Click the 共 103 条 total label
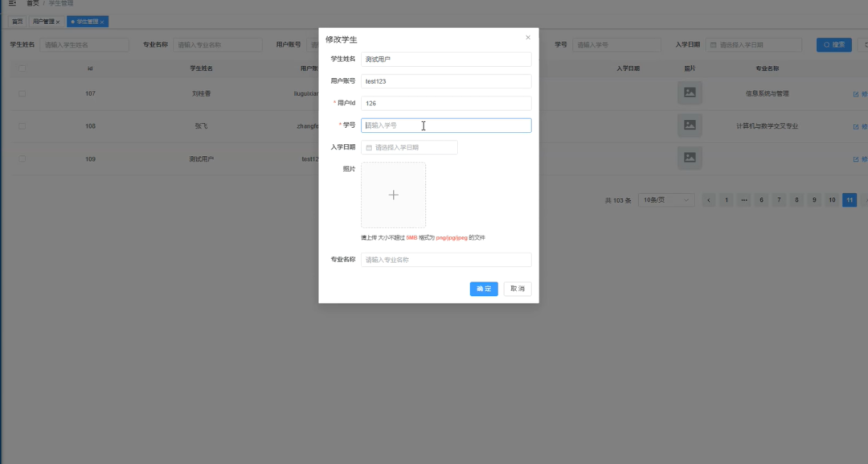The width and height of the screenshot is (868, 464). (618, 200)
